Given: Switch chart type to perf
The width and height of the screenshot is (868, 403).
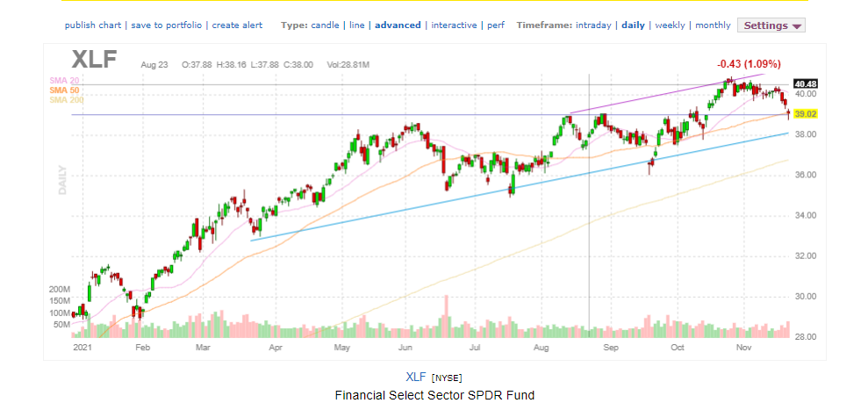Looking at the screenshot, I should click(x=496, y=25).
